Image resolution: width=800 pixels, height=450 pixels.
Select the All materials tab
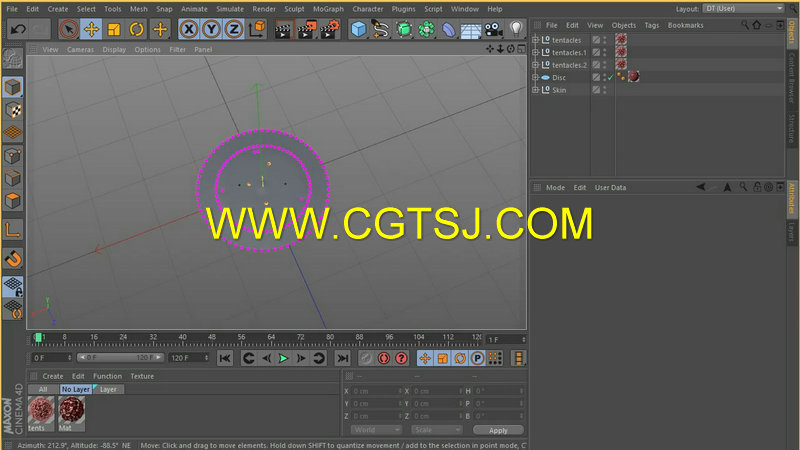43,389
